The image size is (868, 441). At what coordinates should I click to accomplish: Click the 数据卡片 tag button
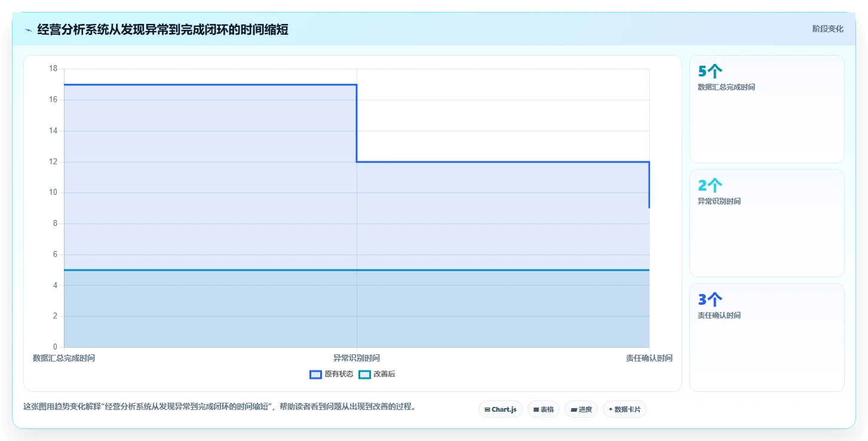[x=625, y=409]
